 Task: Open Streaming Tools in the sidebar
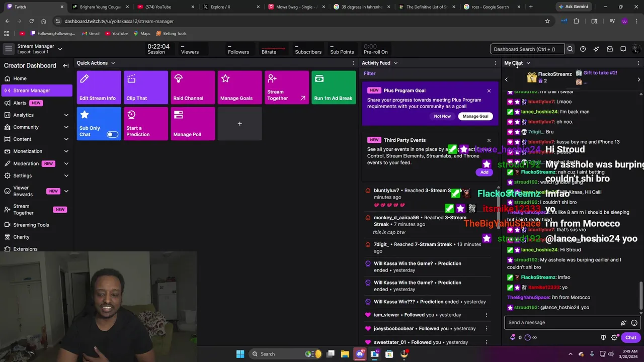pos(36,225)
